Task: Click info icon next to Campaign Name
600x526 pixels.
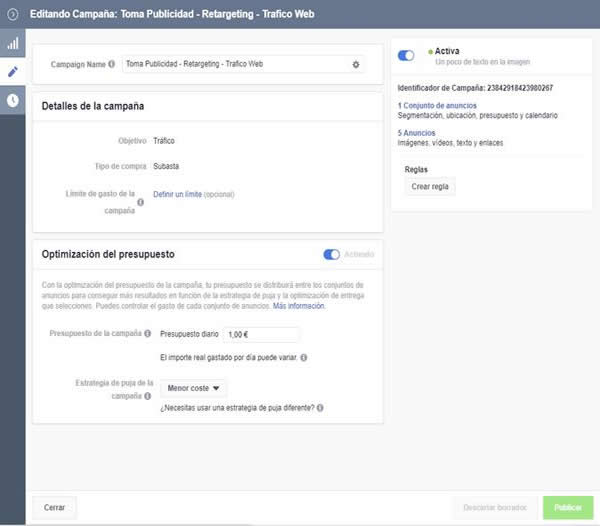Action: (111, 64)
